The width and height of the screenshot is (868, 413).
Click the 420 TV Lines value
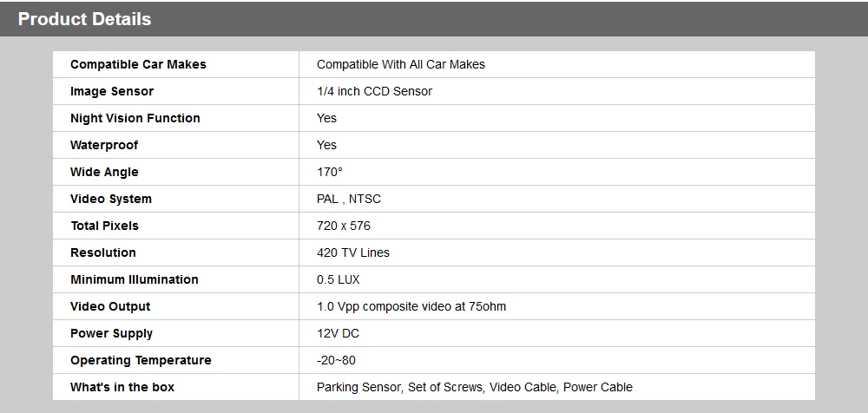click(353, 252)
